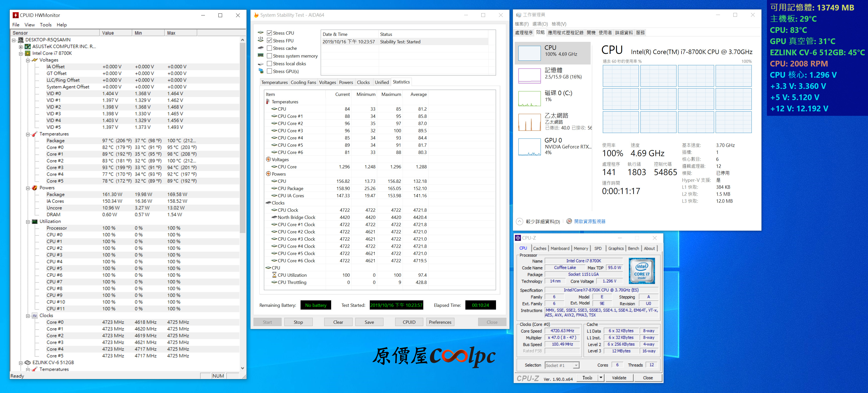The width and height of the screenshot is (868, 393).
Task: Enable the Stress system memory checkbox
Action: [269, 56]
